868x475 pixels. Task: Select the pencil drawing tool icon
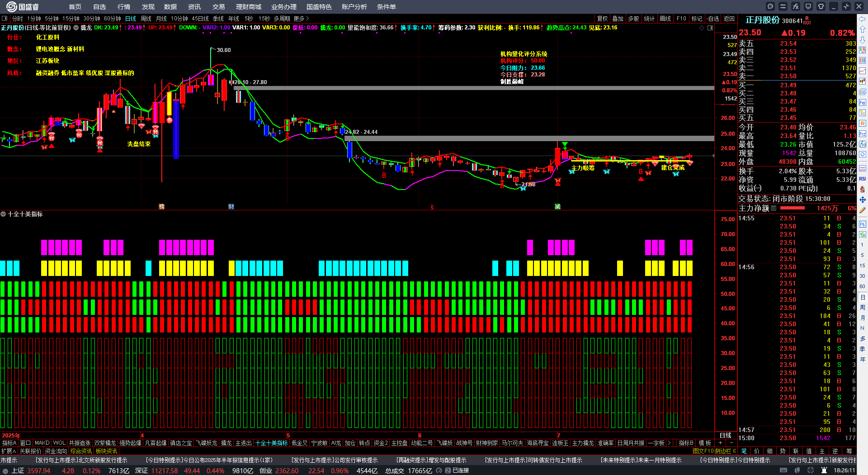coord(863,210)
